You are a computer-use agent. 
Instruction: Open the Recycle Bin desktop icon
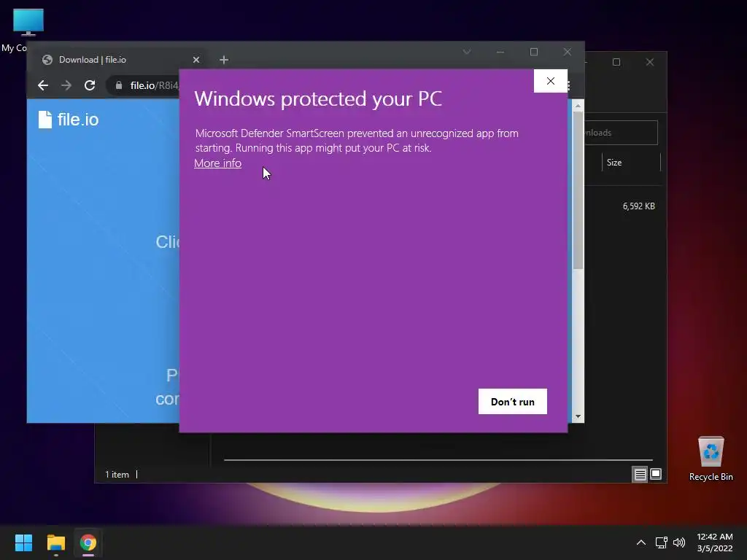711,459
